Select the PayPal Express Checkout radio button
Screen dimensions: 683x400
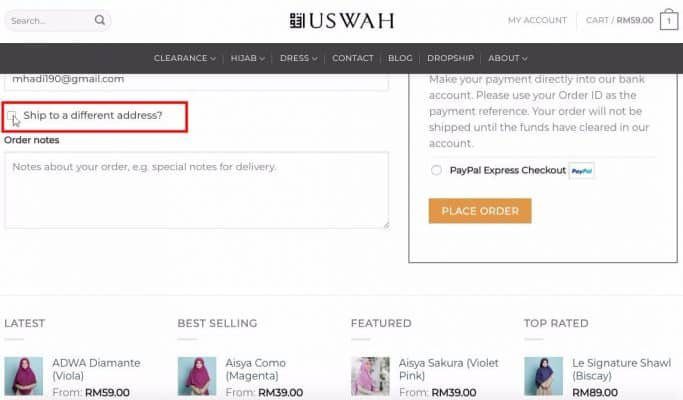pos(436,170)
